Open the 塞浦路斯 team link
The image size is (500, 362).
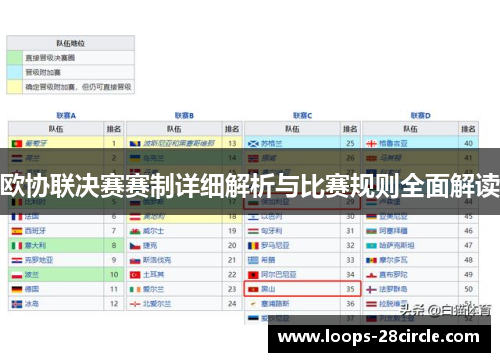(275, 304)
